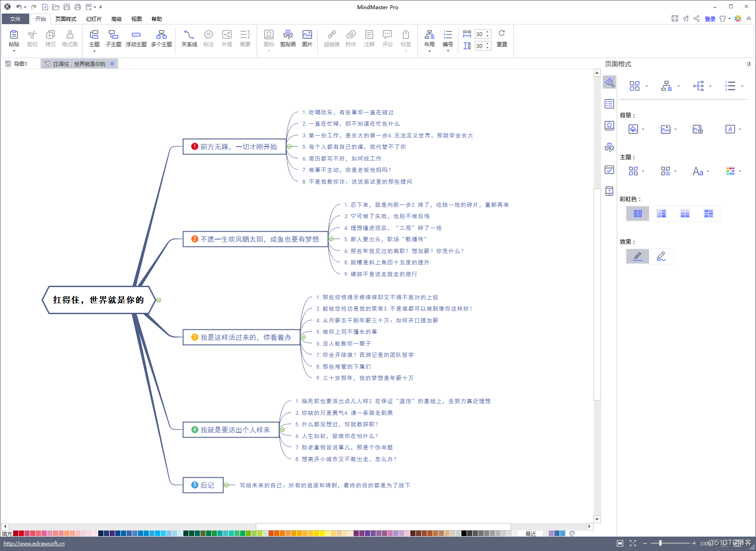Open the www.edrawsoft.cn link
The height and width of the screenshot is (551, 756).
[x=34, y=543]
